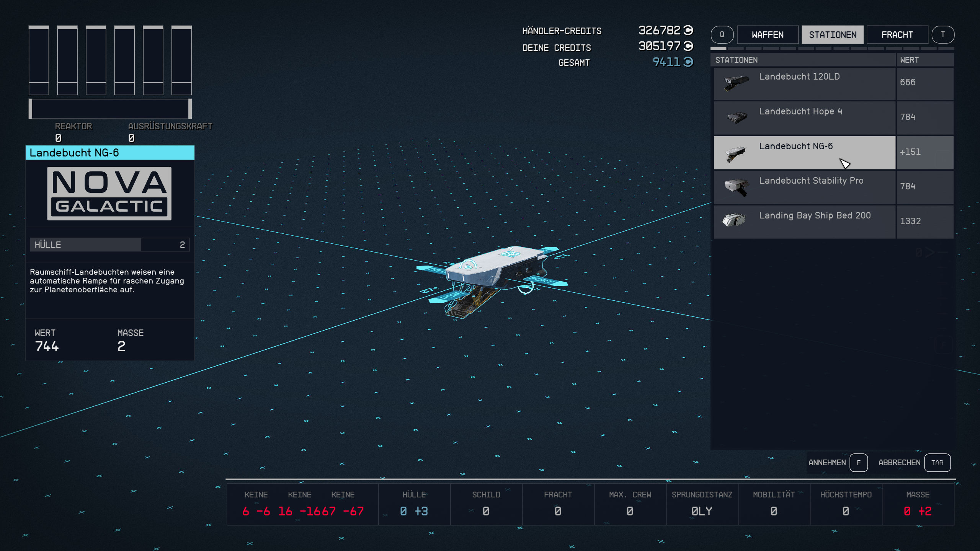Click the WERT column header
This screenshot has width=980, height=551.
(x=909, y=60)
